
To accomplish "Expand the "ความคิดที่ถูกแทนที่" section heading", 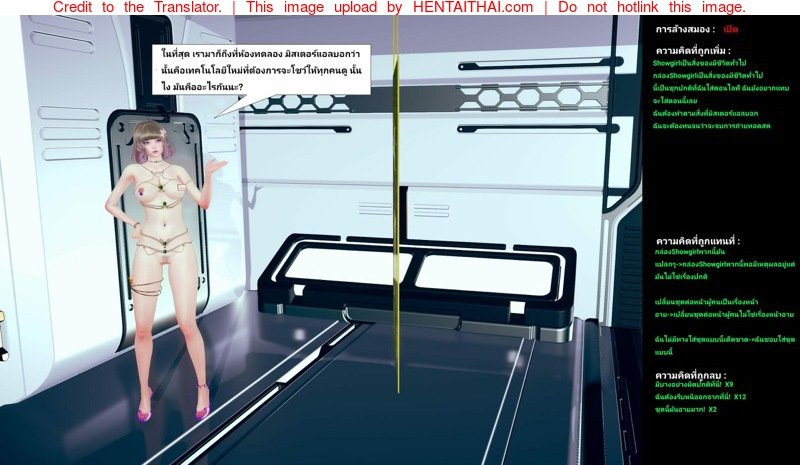I will [x=697, y=241].
